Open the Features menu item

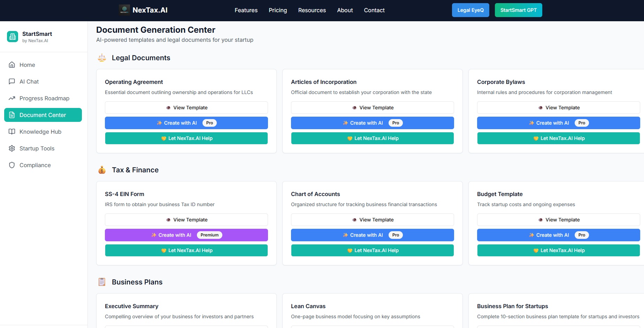[246, 10]
